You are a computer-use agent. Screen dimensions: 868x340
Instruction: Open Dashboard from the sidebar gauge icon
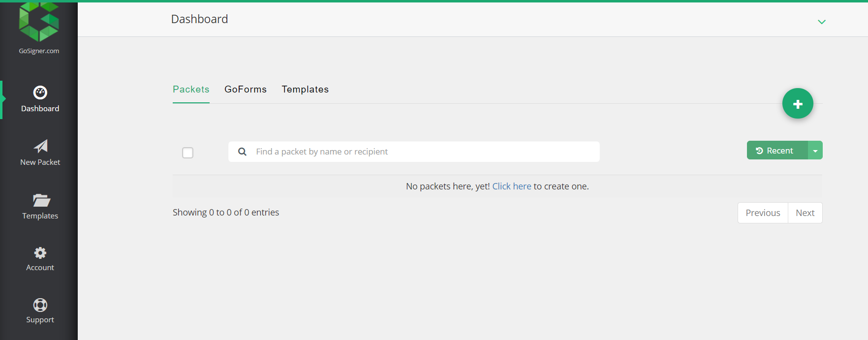(40, 93)
